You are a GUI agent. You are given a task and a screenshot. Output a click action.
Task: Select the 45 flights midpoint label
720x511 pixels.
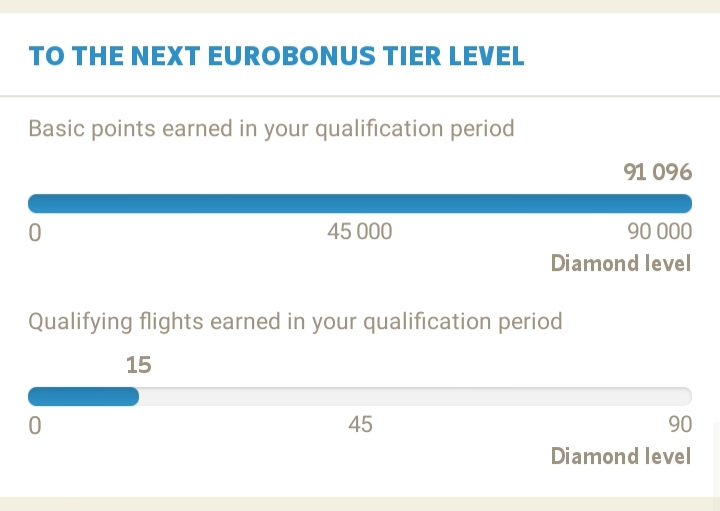pyautogui.click(x=360, y=425)
